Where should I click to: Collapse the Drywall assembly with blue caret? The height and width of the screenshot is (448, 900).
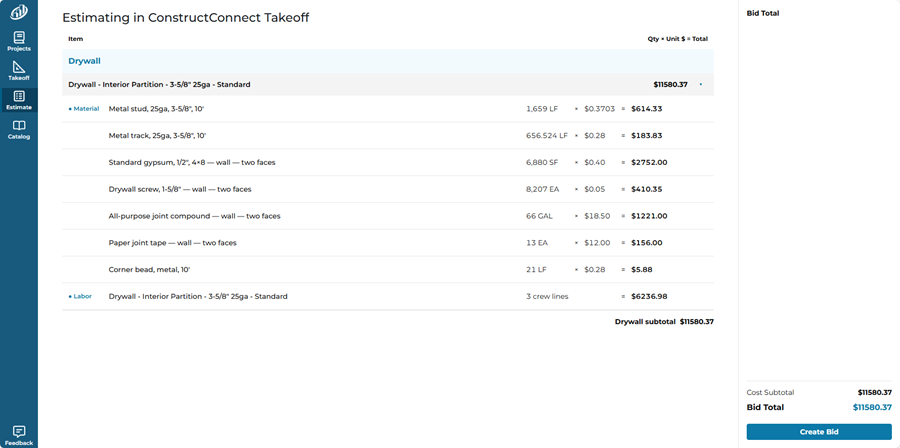(x=701, y=85)
